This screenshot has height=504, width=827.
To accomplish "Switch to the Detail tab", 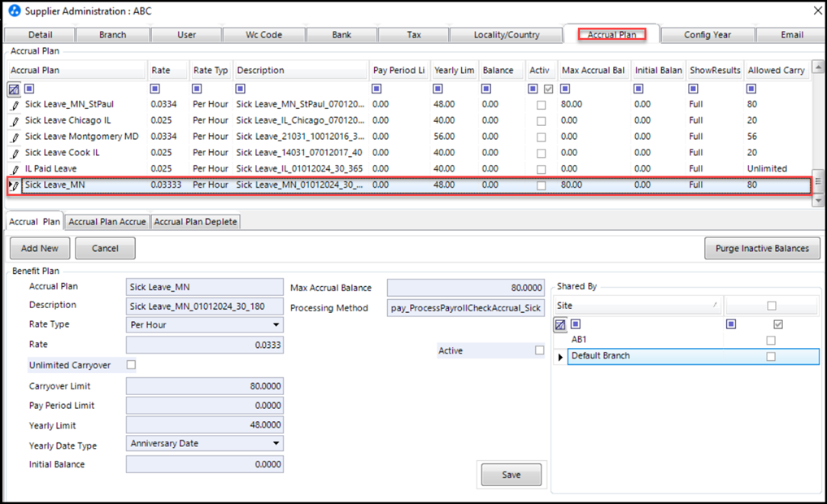I will click(x=40, y=35).
